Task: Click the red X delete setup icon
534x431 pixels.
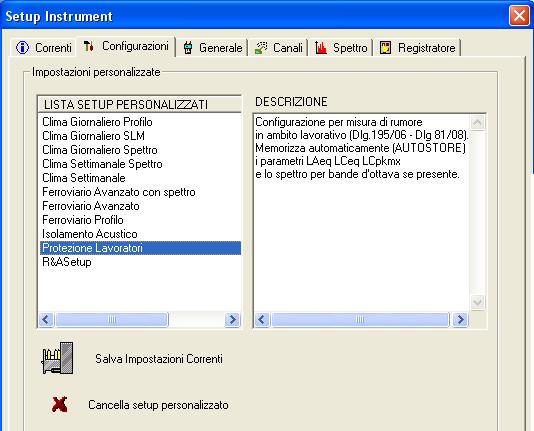Action: click(60, 404)
